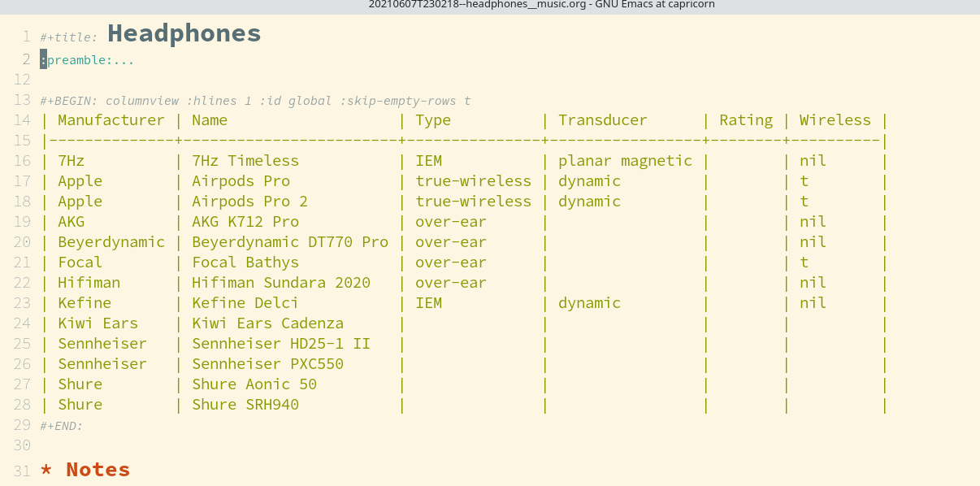Click line number 13 in the margin

coord(22,100)
